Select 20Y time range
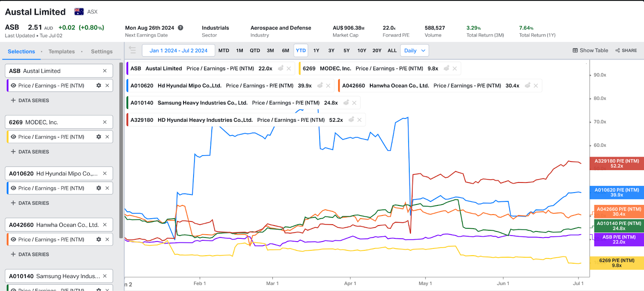 tap(377, 51)
